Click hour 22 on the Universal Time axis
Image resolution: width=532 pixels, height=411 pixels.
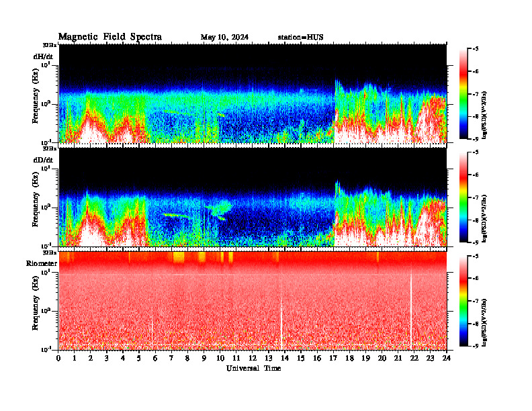coord(414,358)
